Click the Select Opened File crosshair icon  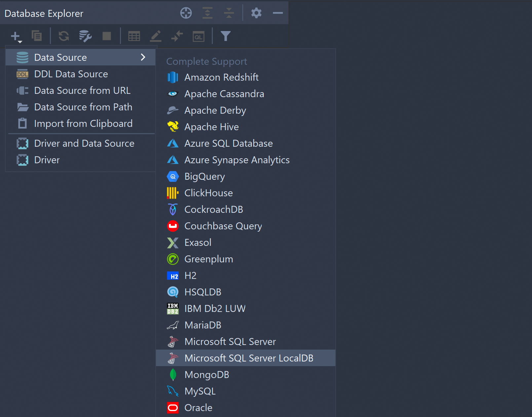(x=186, y=13)
